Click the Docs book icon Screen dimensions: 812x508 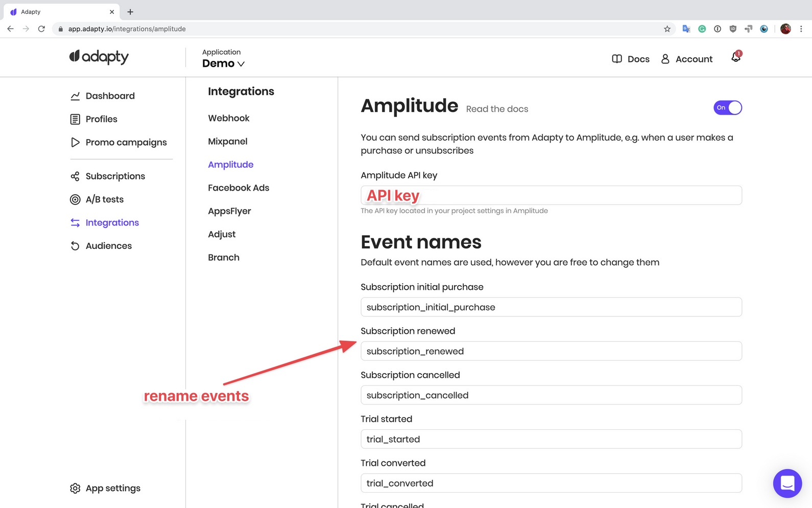click(617, 59)
